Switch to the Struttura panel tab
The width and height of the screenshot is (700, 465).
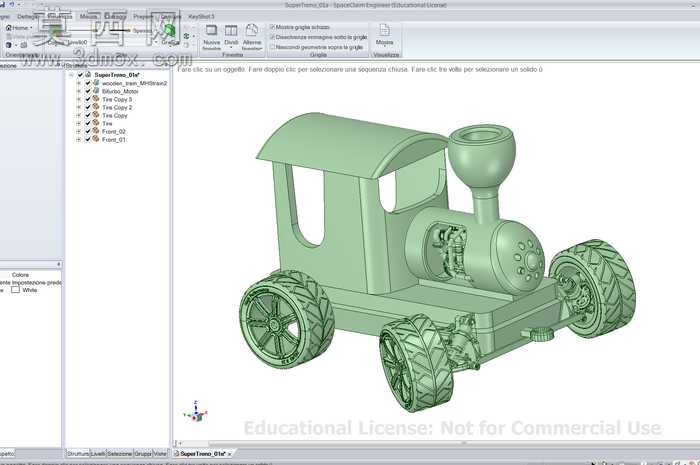[78, 453]
